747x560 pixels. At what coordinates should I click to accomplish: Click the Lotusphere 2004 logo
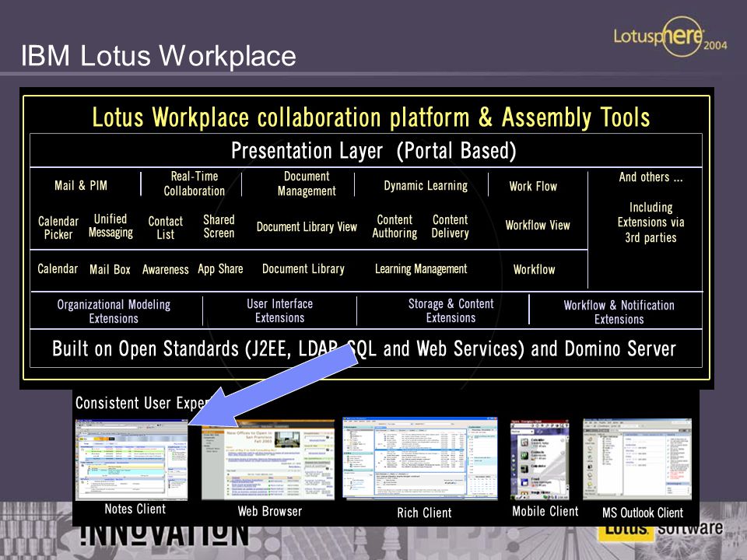point(670,37)
